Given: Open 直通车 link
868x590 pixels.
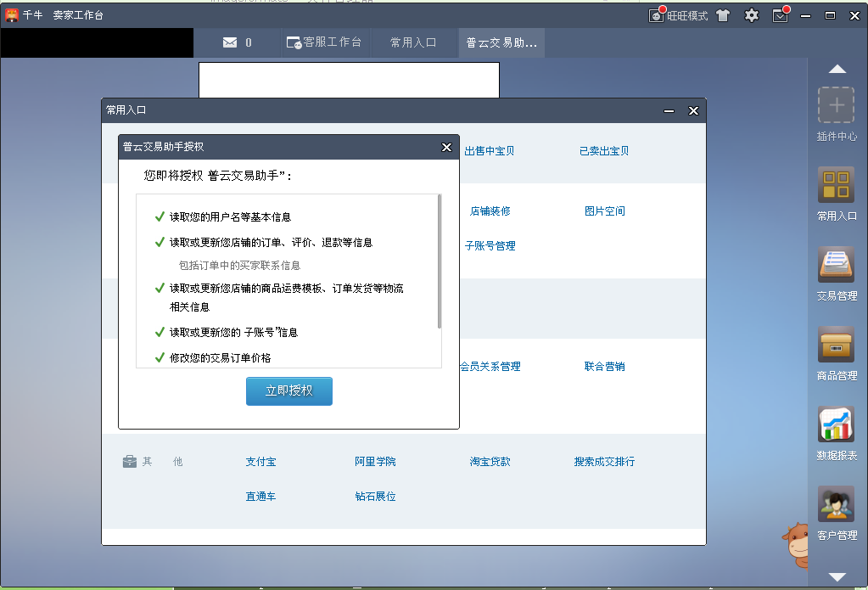Looking at the screenshot, I should 260,497.
